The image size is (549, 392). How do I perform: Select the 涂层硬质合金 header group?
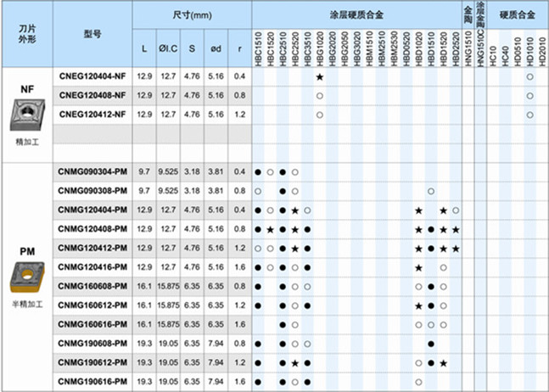355,14
